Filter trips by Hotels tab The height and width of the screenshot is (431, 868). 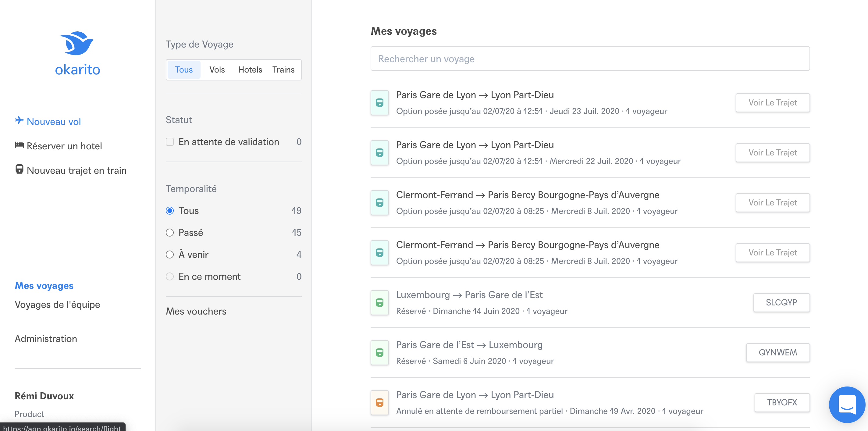(x=250, y=70)
